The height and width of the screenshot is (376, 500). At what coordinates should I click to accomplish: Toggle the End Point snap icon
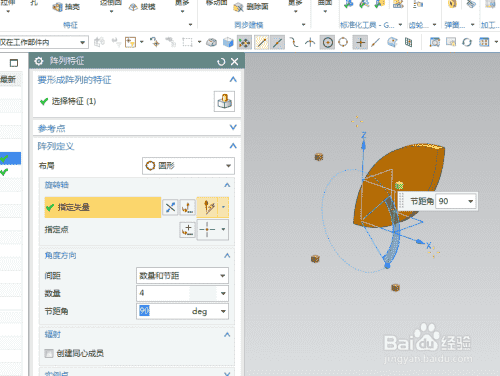coord(261,42)
